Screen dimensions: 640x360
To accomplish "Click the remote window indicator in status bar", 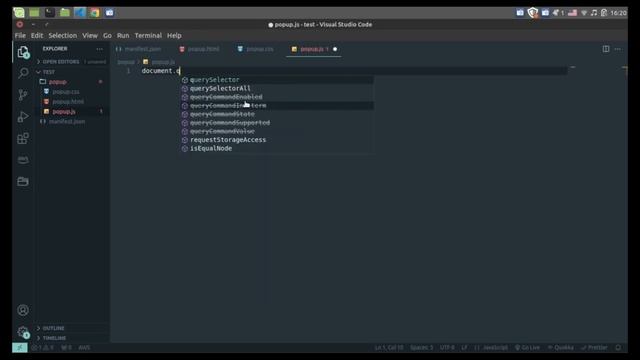I will [x=20, y=348].
